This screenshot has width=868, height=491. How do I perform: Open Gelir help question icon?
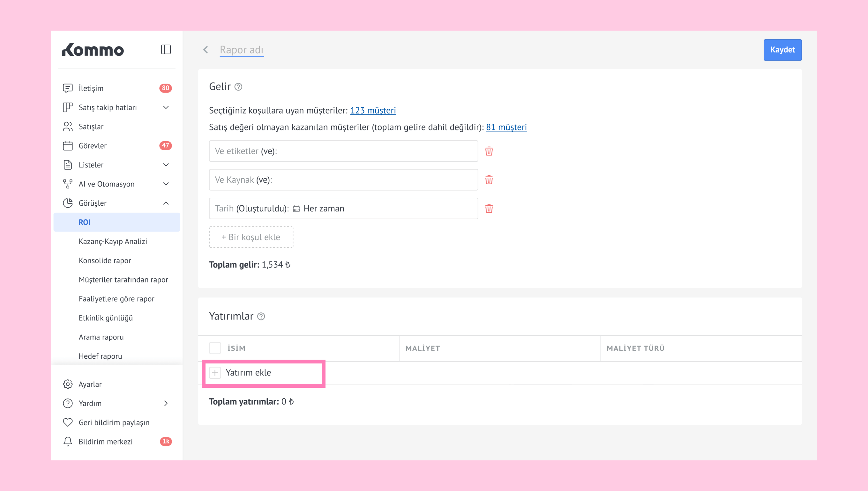point(238,87)
